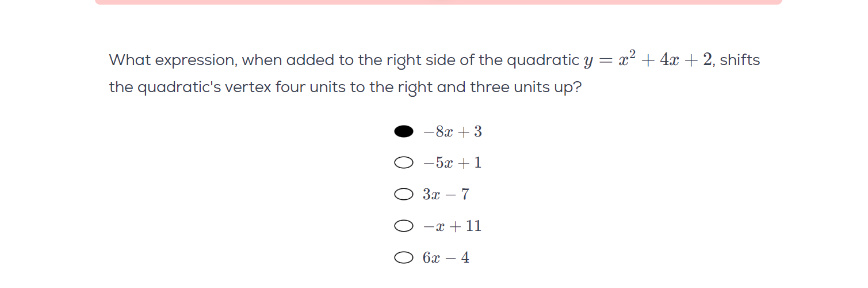Click the pink banner bar at top
Image resolution: width=868 pixels, height=288 pixels.
438,2
